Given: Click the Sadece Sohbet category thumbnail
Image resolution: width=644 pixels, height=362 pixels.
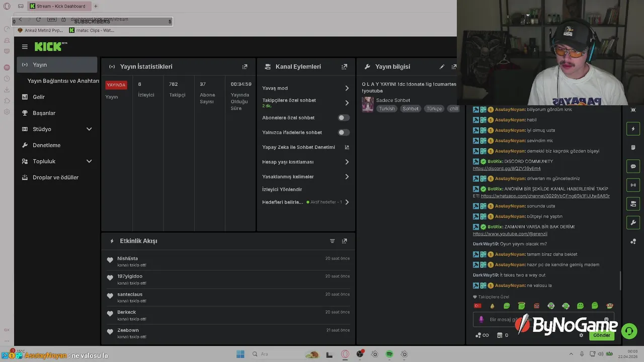Looking at the screenshot, I should click(368, 104).
